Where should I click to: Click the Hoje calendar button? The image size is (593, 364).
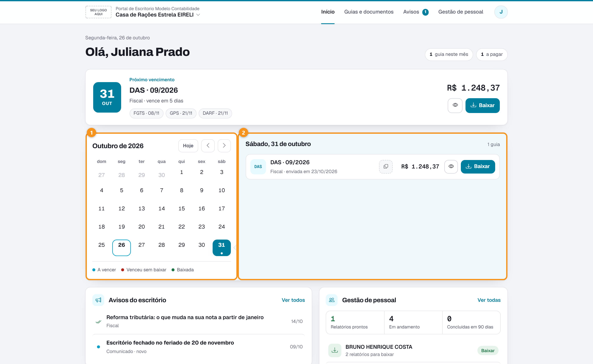[188, 146]
